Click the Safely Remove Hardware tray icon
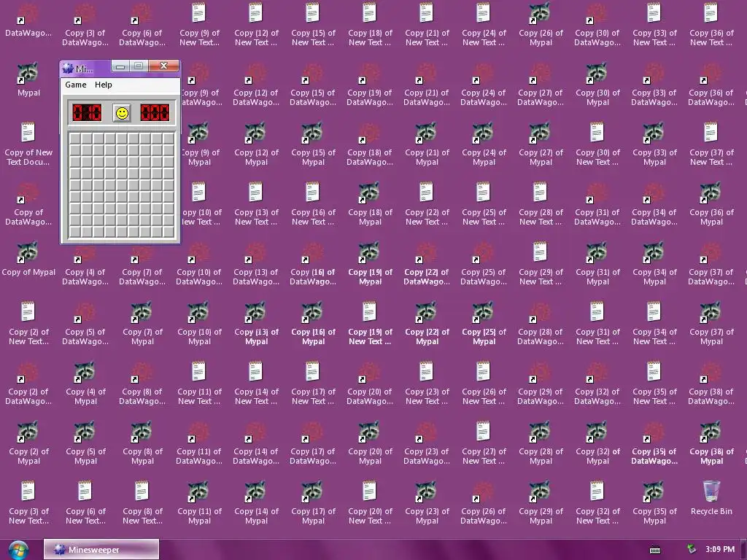 [x=691, y=550]
